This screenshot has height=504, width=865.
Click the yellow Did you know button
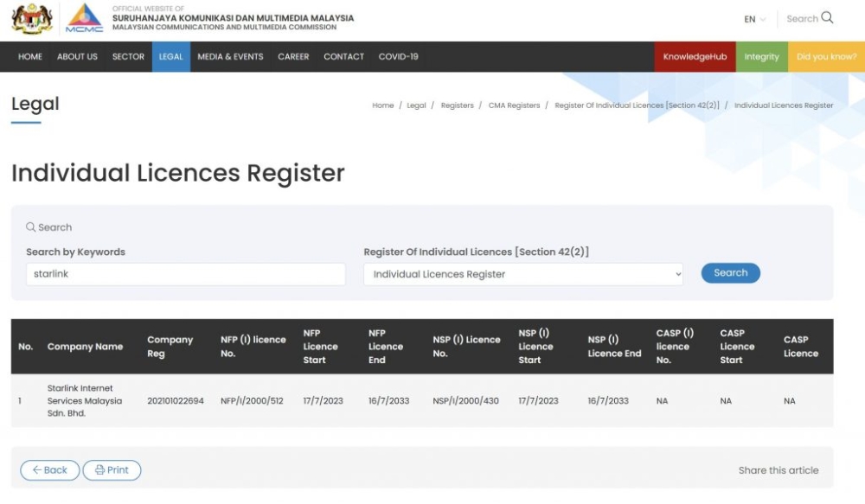[826, 57]
